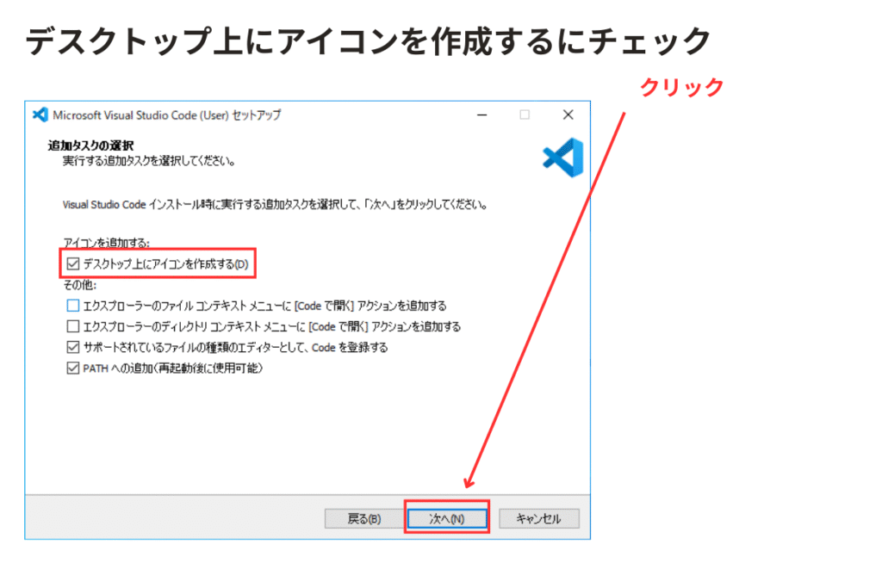Enable the エクスプローラーのディレクトリ コンテキスト メニュー option
Image resolution: width=882 pixels, height=588 pixels.
(72, 326)
